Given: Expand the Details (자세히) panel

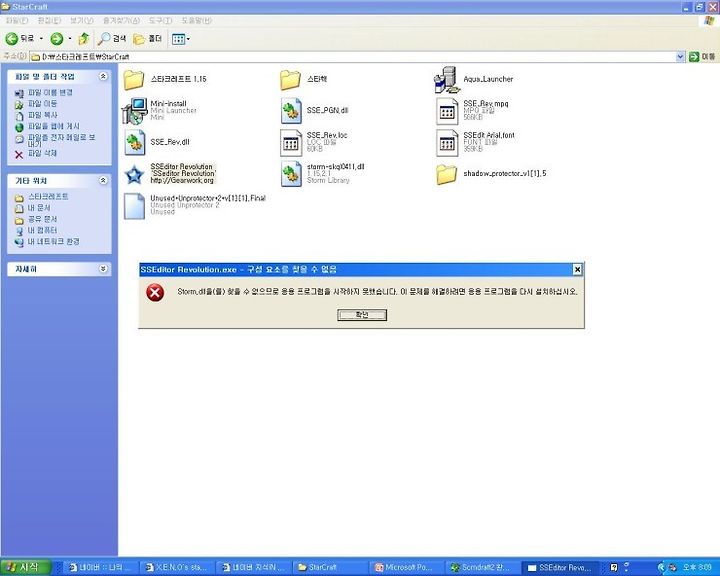Looking at the screenshot, I should point(103,269).
